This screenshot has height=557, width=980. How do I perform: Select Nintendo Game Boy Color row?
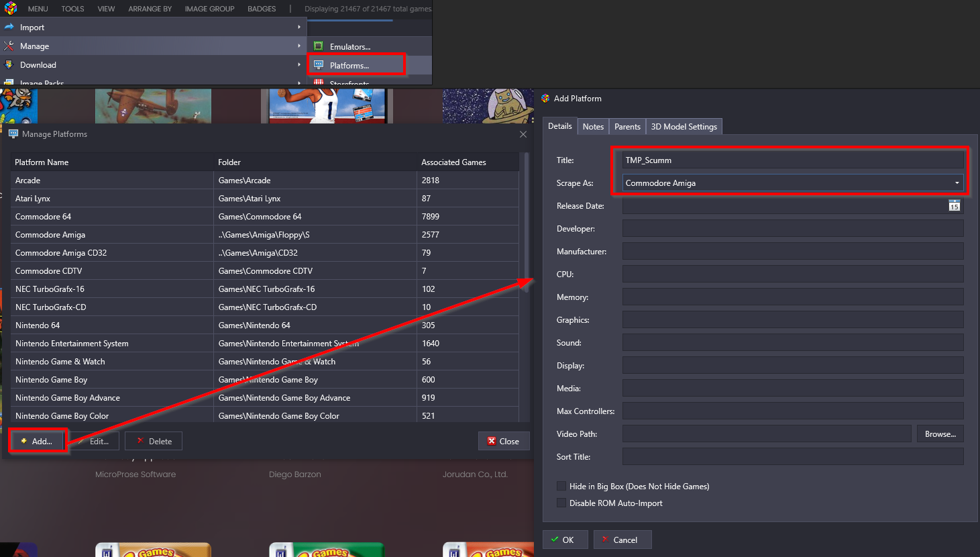click(265, 415)
